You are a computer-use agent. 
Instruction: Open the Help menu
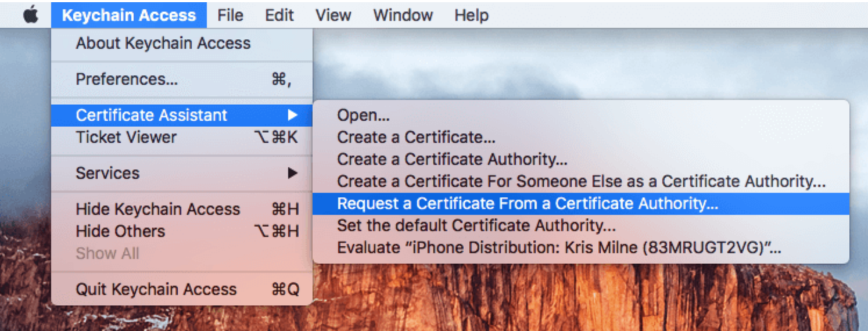tap(471, 15)
